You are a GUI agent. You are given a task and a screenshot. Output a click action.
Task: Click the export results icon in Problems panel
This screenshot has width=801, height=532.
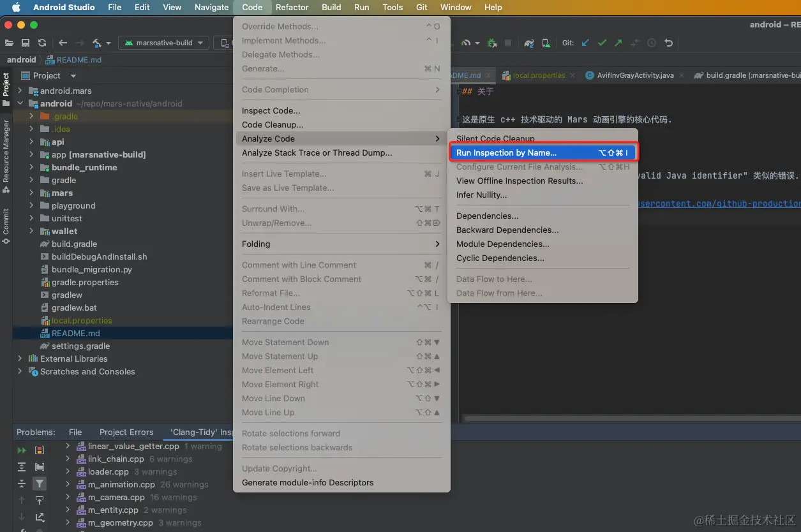coord(40,517)
